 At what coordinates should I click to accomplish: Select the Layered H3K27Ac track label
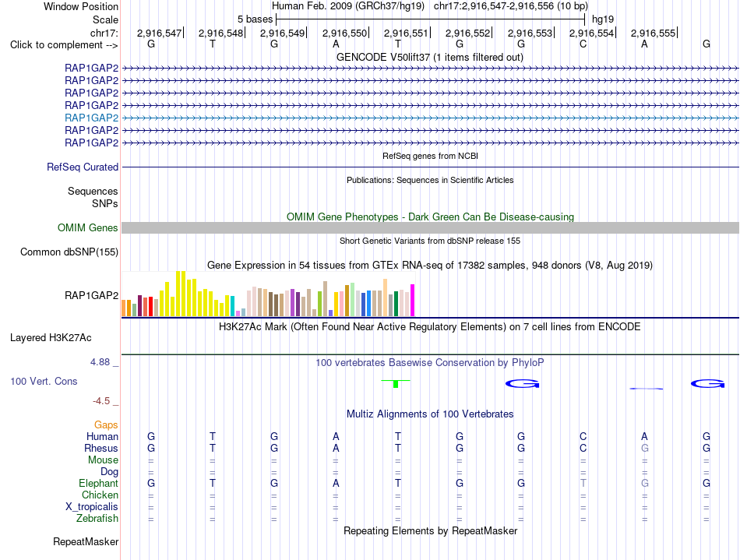[x=51, y=338]
